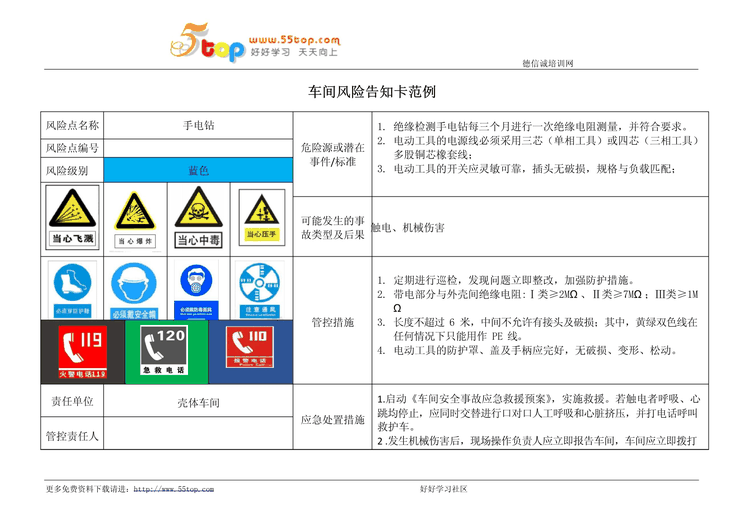Click the line starting 2.发生机械伤害后
This screenshot has width=750, height=530.
(537, 441)
